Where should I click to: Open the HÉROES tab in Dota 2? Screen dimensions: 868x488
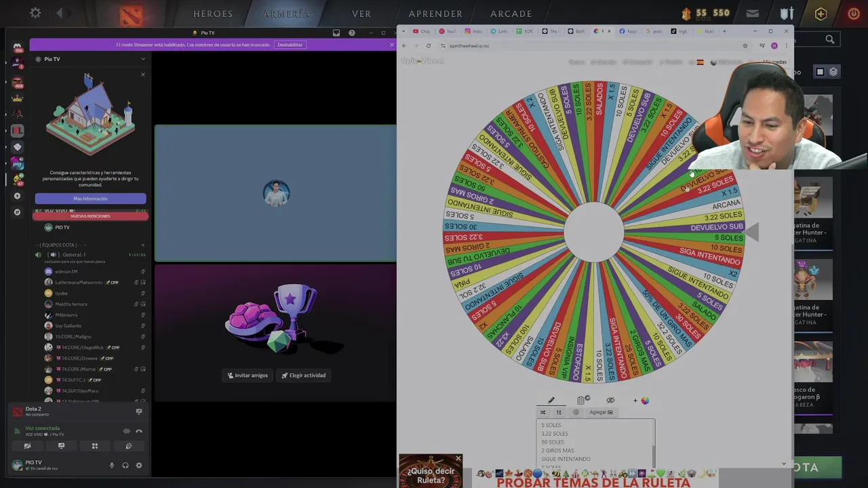[x=213, y=14]
